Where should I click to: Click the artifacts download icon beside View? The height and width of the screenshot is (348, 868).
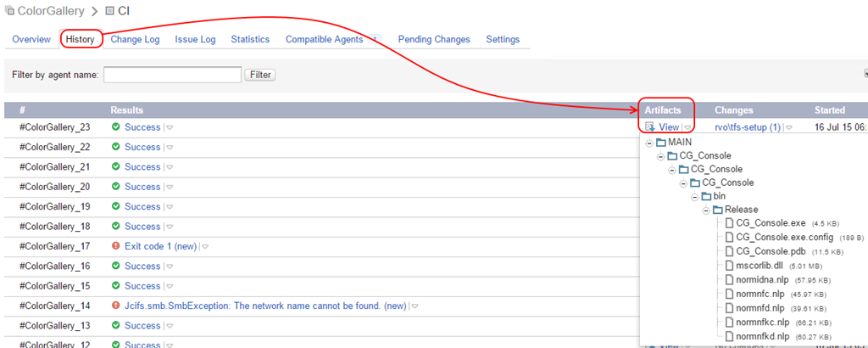(x=650, y=127)
